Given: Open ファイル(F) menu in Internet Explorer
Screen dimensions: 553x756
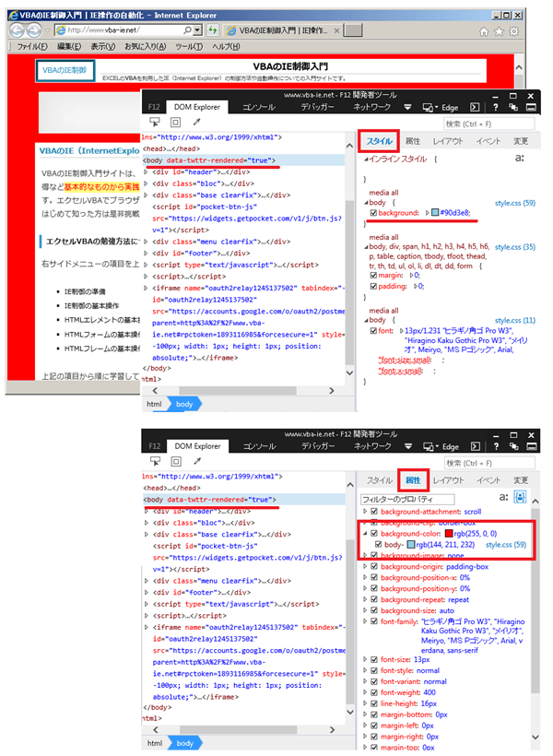Looking at the screenshot, I should pyautogui.click(x=32, y=47).
